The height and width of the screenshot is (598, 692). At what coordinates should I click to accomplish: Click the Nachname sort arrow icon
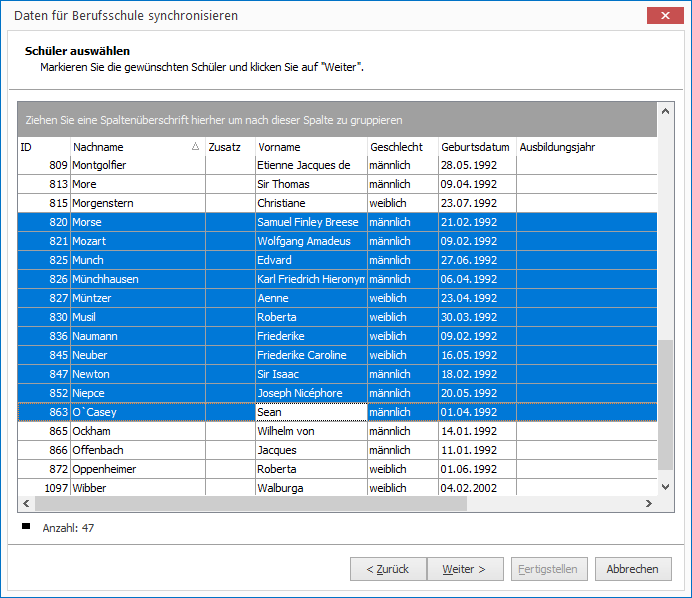[x=196, y=147]
